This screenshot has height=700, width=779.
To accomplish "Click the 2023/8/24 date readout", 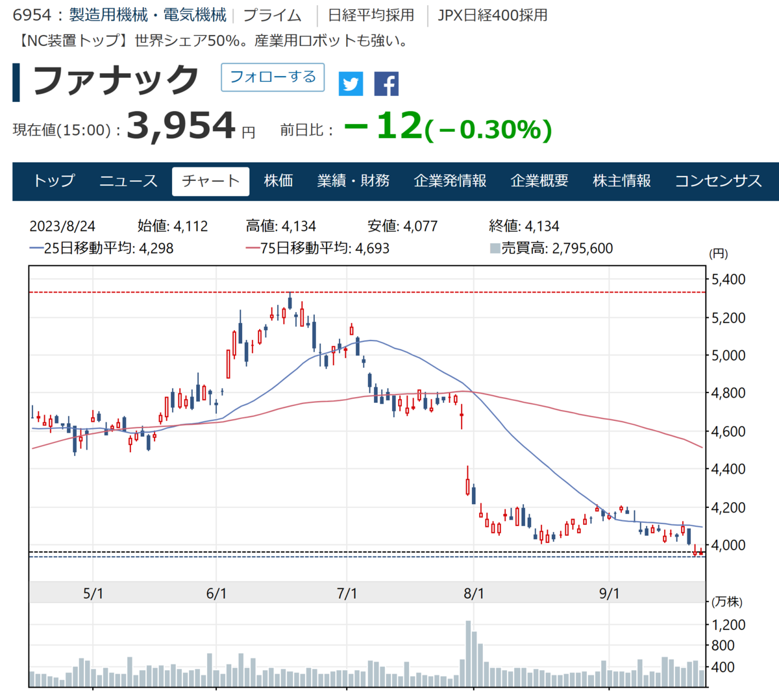I will coord(62,226).
